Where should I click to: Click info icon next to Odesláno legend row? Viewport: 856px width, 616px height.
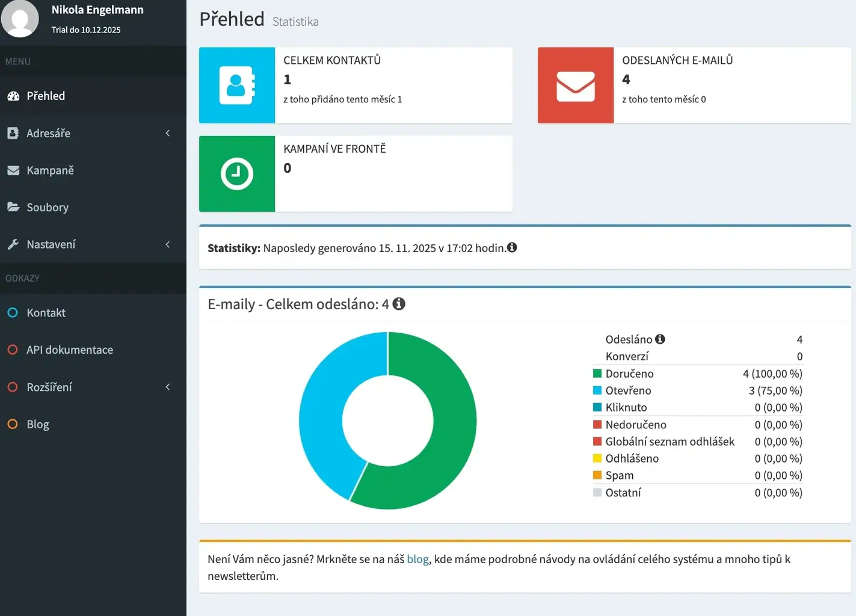pos(660,339)
